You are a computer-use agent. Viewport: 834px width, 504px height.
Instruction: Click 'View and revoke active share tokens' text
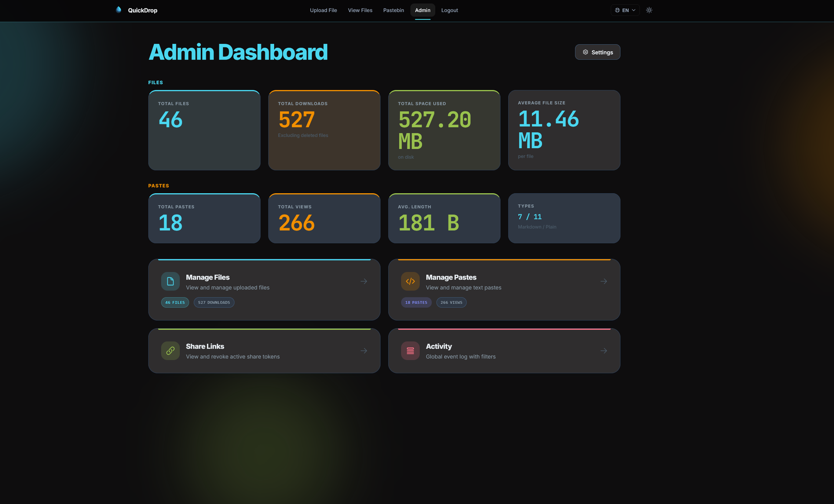pos(233,357)
